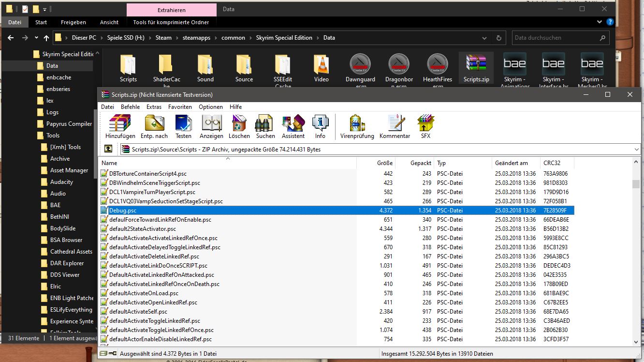Click the Explorer up directory arrow
The image size is (644, 362).
coord(46,38)
